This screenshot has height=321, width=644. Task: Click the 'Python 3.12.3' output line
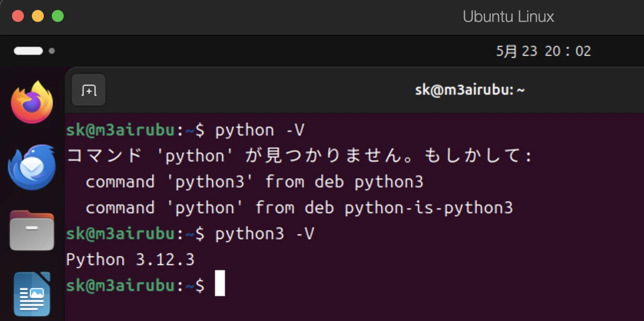coord(130,260)
